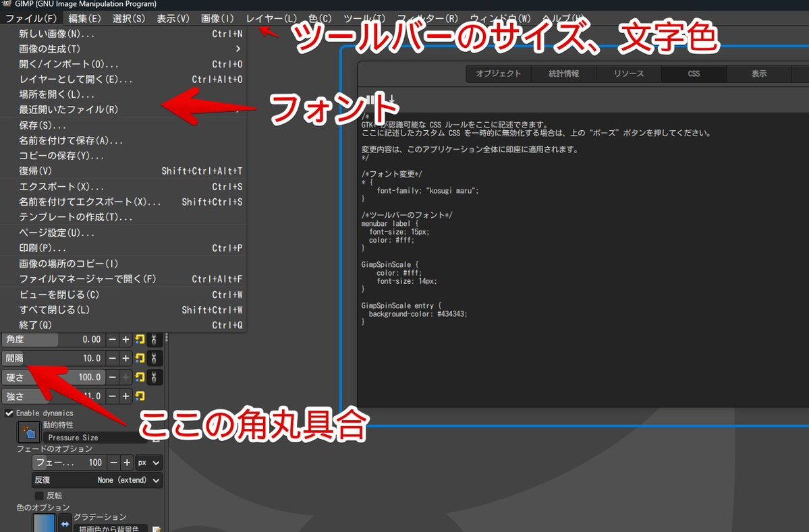Decrease 硬さ with its minus button
The width and height of the screenshot is (809, 532).
coord(113,378)
